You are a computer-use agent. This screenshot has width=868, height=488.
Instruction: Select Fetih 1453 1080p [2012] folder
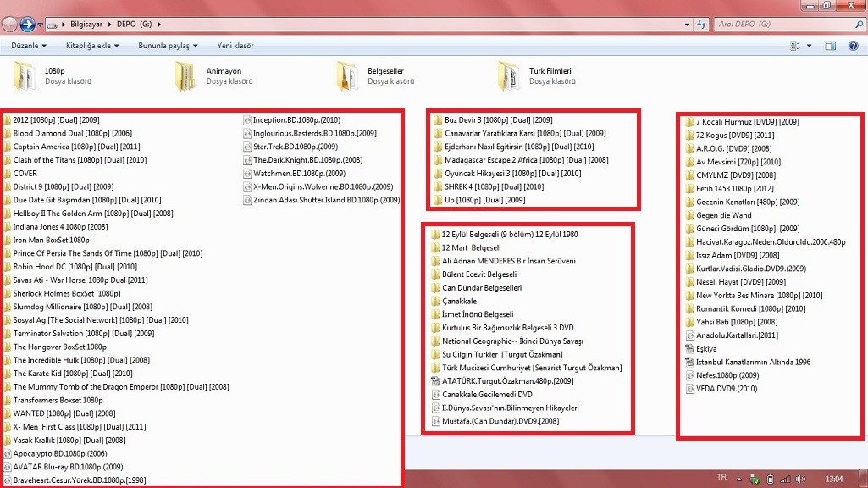point(730,188)
